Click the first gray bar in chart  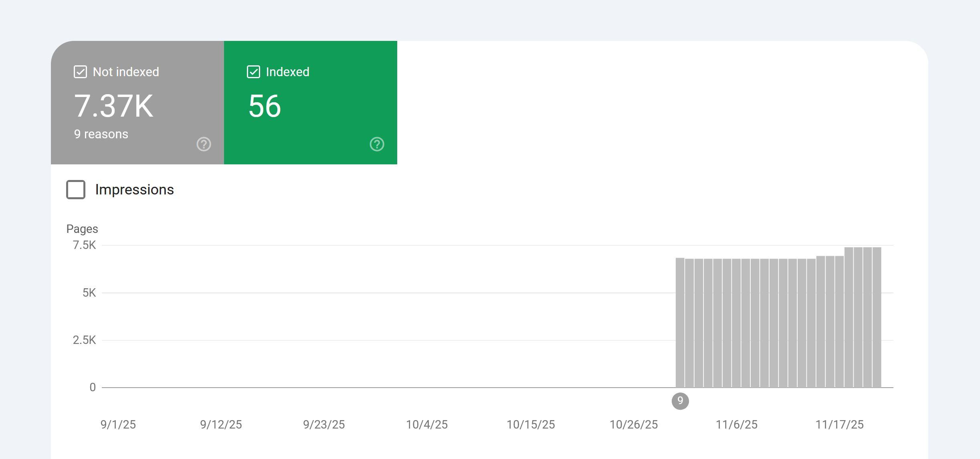tap(680, 323)
